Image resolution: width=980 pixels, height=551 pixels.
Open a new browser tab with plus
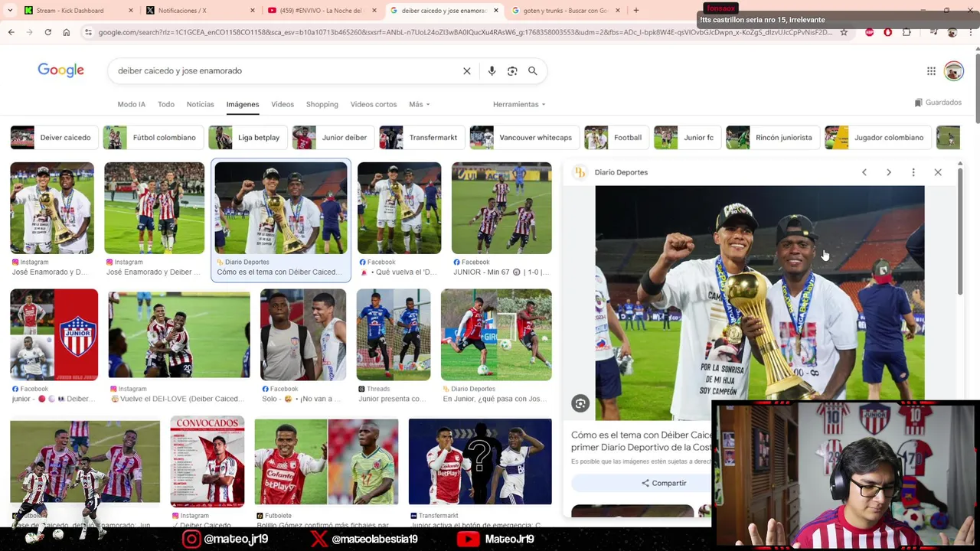635,11
